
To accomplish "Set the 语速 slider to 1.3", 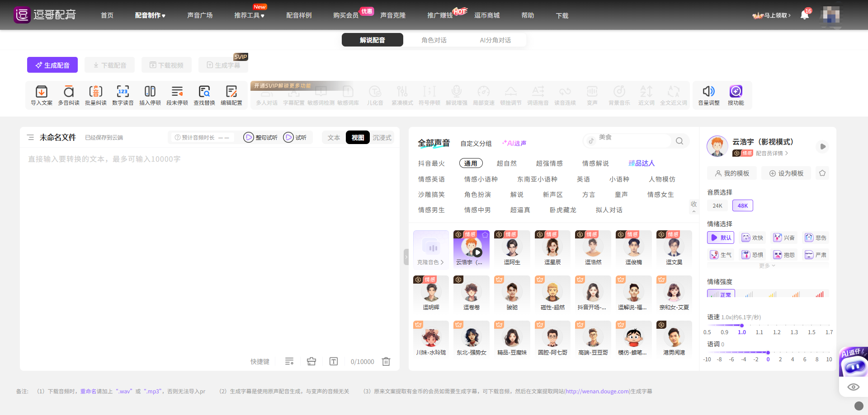I will click(x=794, y=325).
